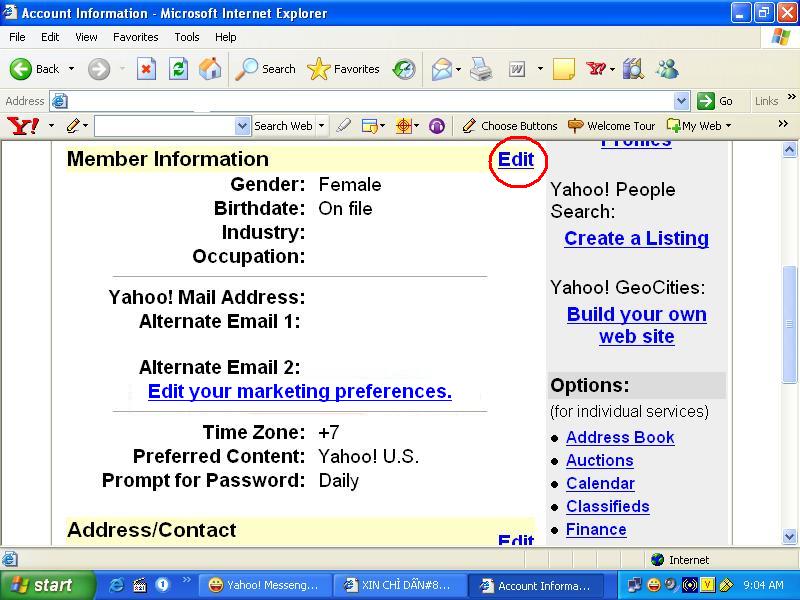This screenshot has width=800, height=600.
Task: Click inside Yahoo toolbar search box
Action: click(x=165, y=126)
